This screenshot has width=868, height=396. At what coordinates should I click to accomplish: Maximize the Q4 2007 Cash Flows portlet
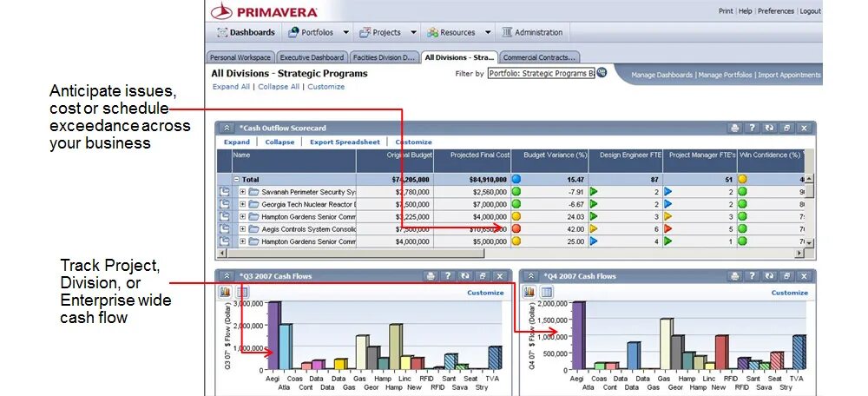pos(786,276)
